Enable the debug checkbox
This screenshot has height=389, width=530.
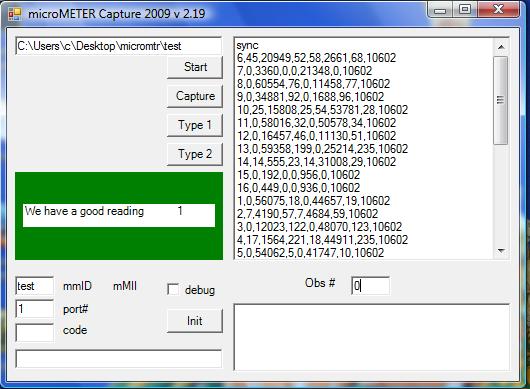173,290
